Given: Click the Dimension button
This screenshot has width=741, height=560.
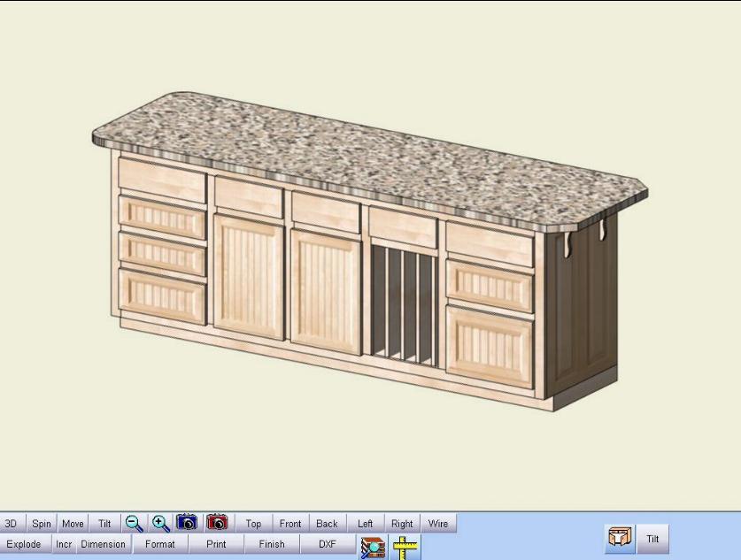Looking at the screenshot, I should 103,544.
